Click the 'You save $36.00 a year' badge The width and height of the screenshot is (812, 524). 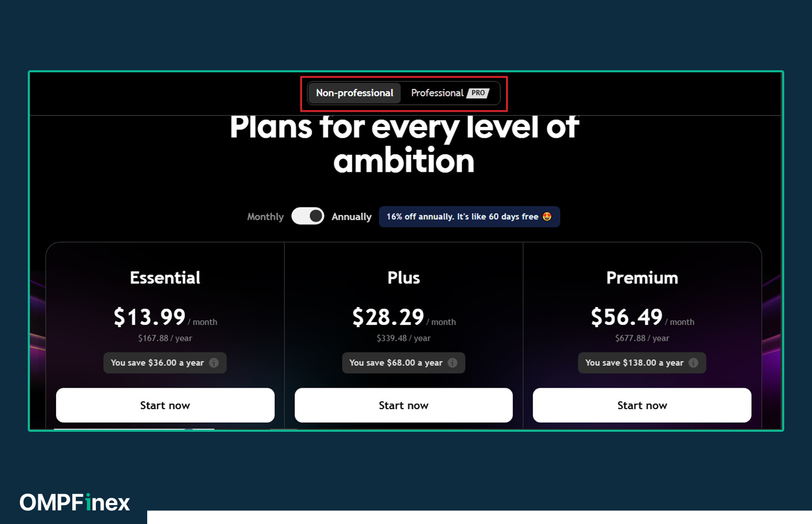click(165, 363)
